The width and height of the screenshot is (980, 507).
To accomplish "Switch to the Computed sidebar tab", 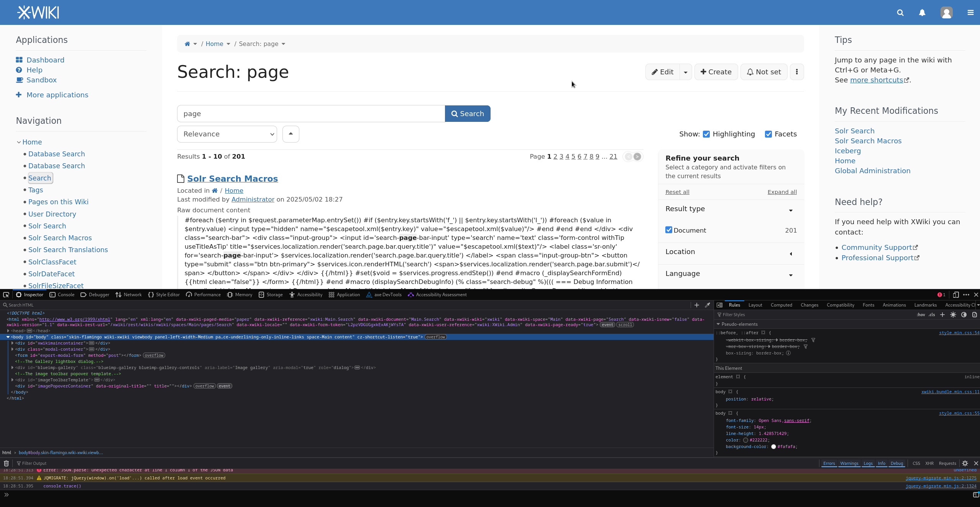I will click(781, 305).
